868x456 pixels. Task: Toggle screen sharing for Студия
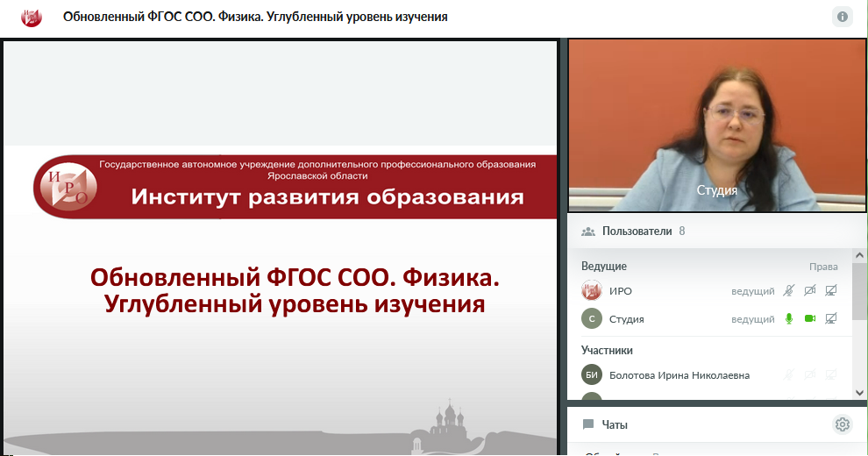(x=831, y=318)
